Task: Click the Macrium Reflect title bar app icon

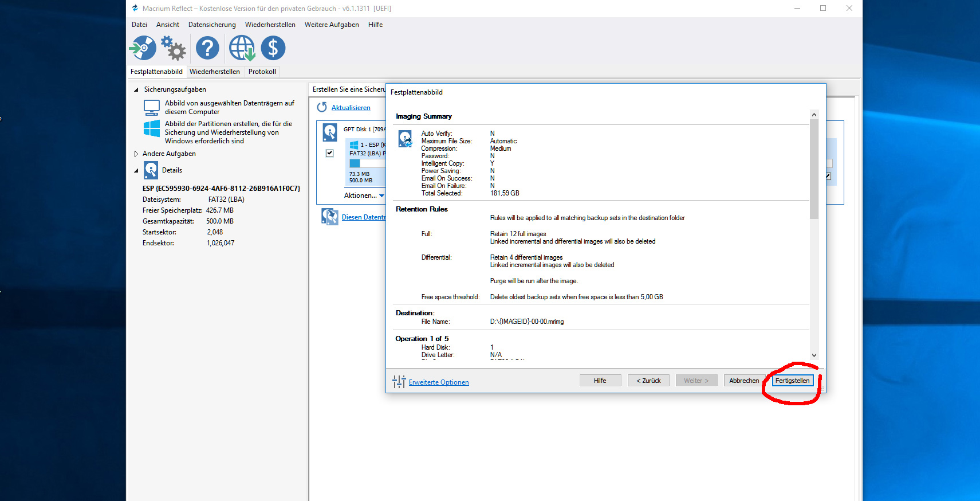Action: (135, 8)
